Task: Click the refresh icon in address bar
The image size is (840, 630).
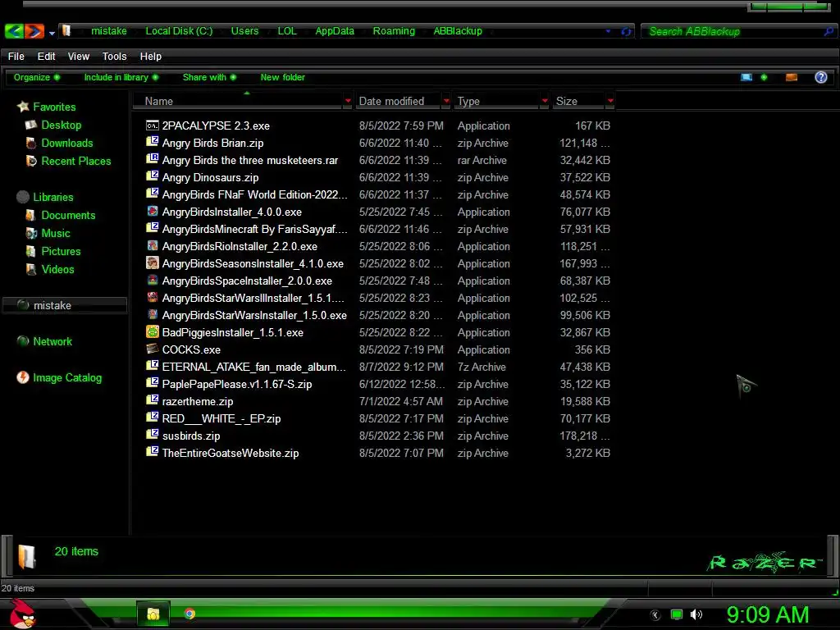Action: coord(626,32)
